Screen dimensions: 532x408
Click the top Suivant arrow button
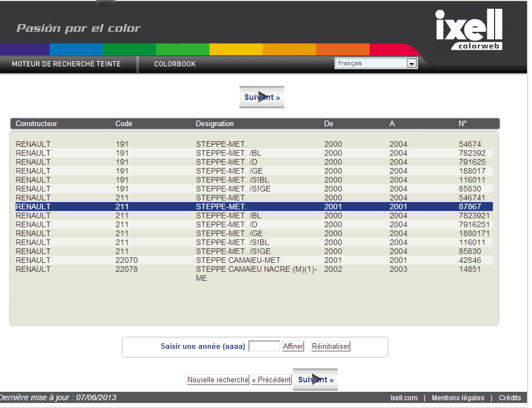point(262,97)
